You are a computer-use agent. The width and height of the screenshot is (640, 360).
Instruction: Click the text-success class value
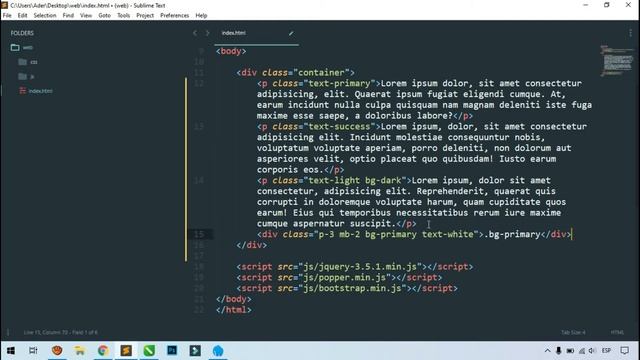click(x=340, y=127)
